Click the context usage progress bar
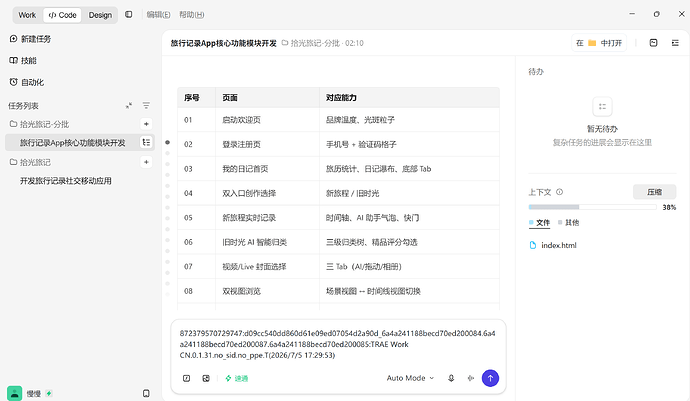 592,207
